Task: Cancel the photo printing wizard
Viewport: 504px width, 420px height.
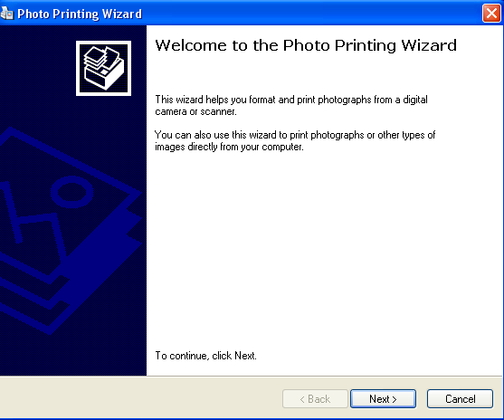Action: coord(460,399)
